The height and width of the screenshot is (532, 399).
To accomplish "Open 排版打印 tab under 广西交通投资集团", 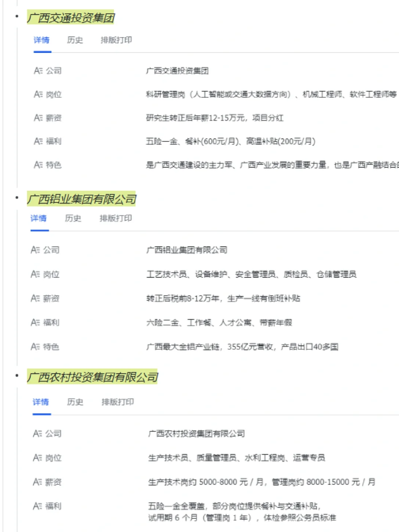I will (116, 40).
